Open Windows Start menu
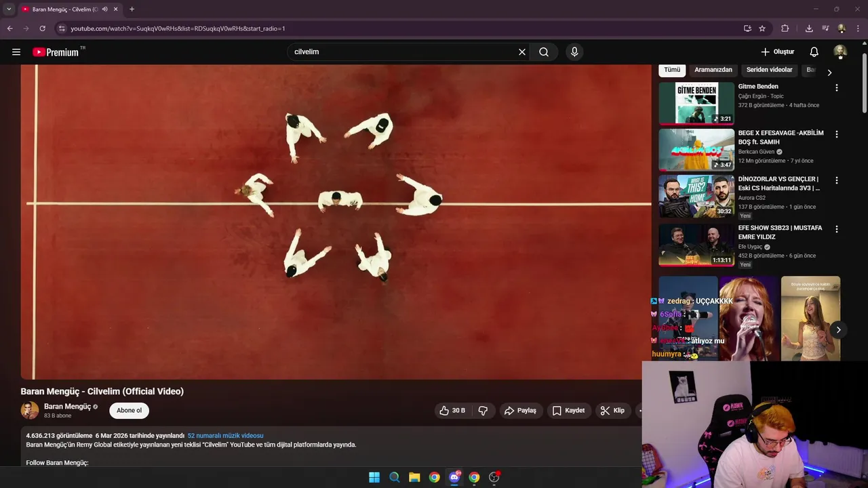868x488 pixels. coord(374,477)
